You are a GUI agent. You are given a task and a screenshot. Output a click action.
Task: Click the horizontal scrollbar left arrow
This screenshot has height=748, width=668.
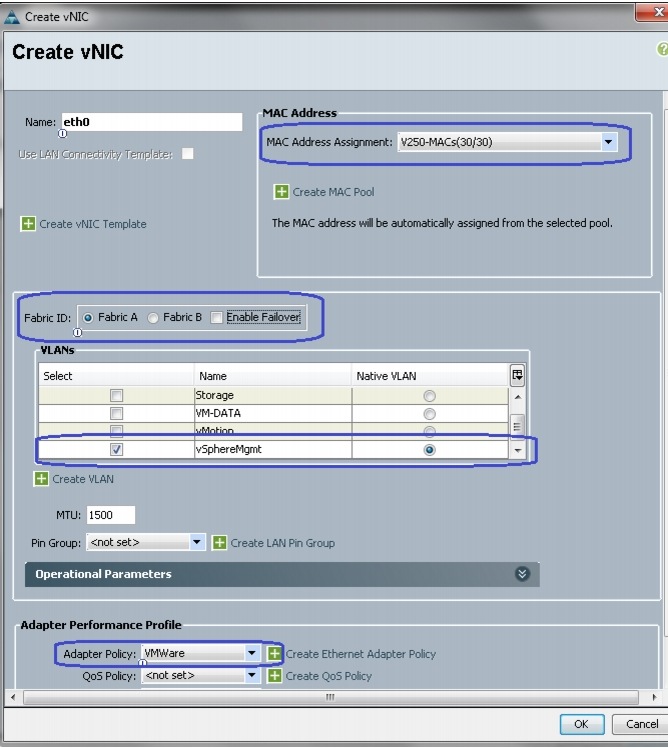coord(13,697)
